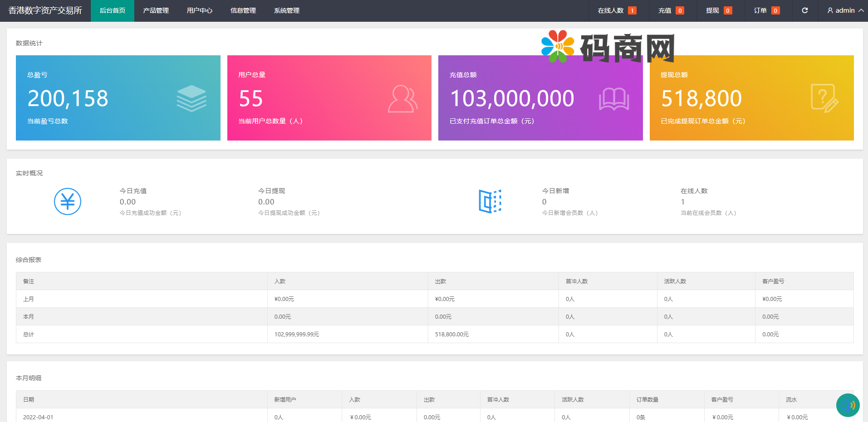
Task: Click the question note icon in 提现总额 card
Action: pyautogui.click(x=824, y=98)
